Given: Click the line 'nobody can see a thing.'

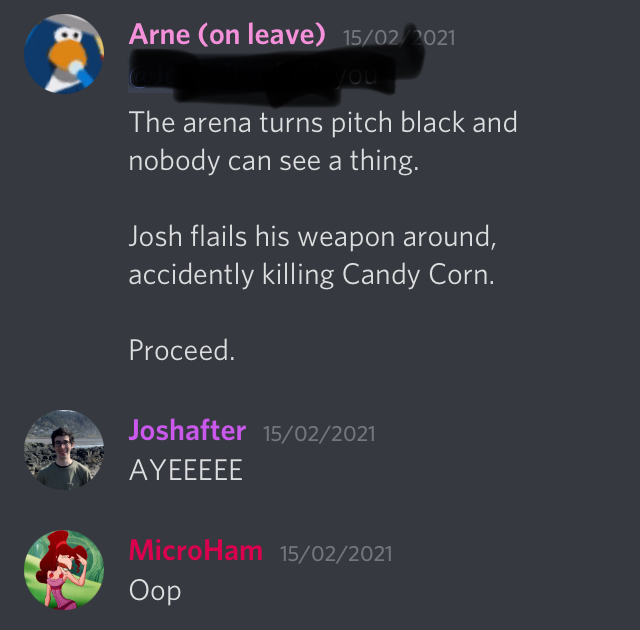Looking at the screenshot, I should [274, 162].
